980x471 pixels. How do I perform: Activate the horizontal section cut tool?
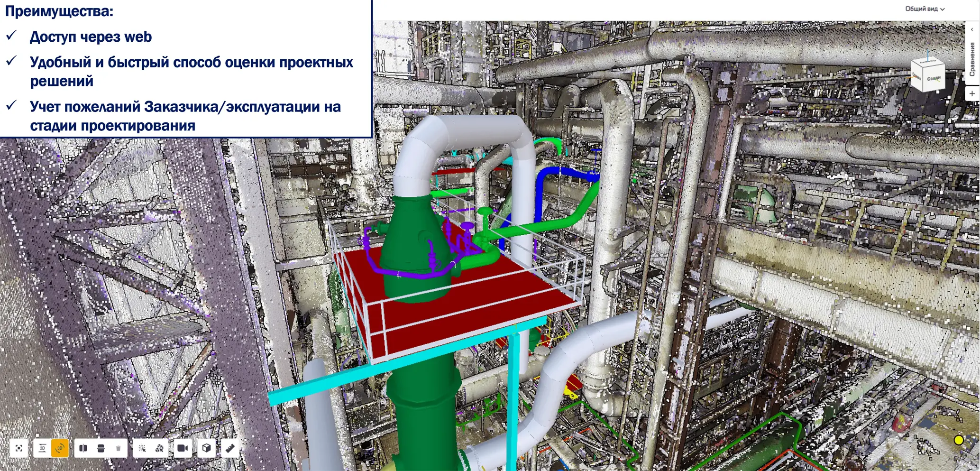[101, 448]
